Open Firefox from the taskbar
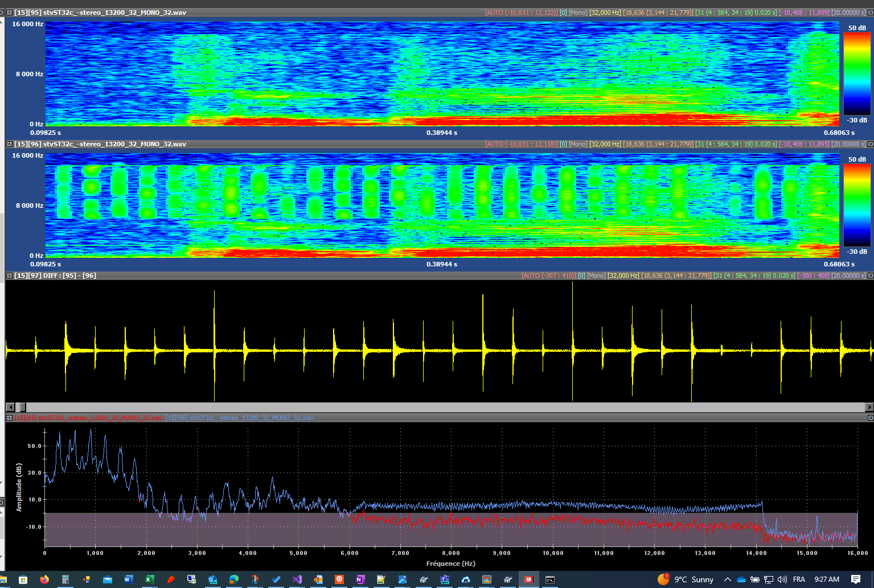This screenshot has width=874, height=588. (x=44, y=579)
